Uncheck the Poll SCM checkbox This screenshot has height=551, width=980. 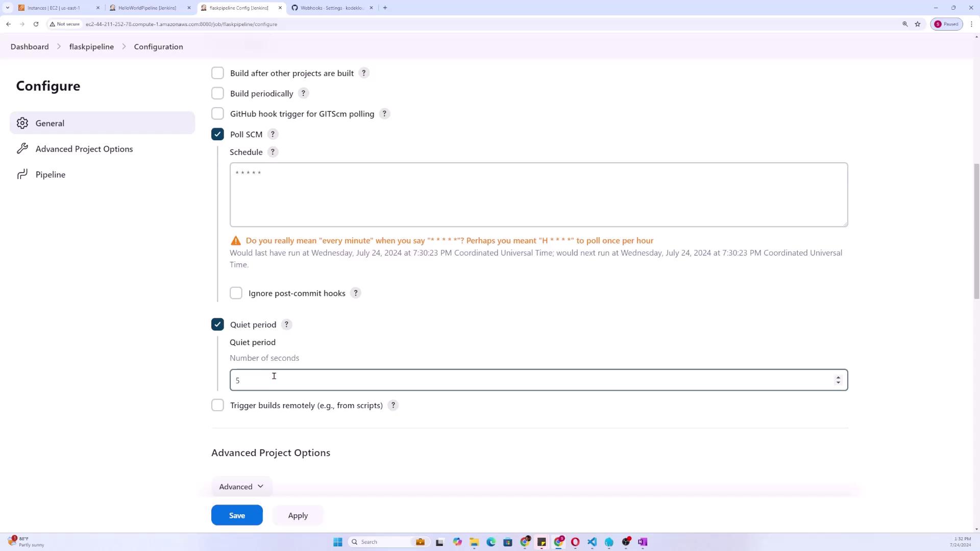217,134
